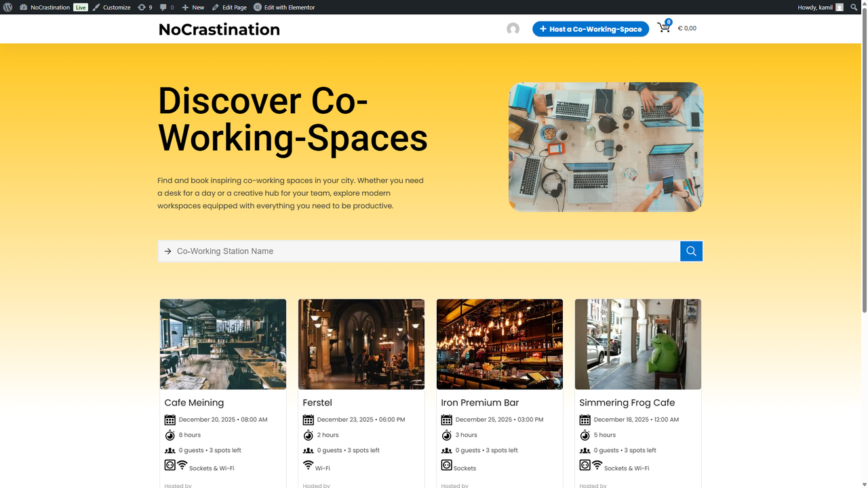This screenshot has width=868, height=488.
Task: Click guests icon on Cafe Meining card
Action: (x=170, y=451)
